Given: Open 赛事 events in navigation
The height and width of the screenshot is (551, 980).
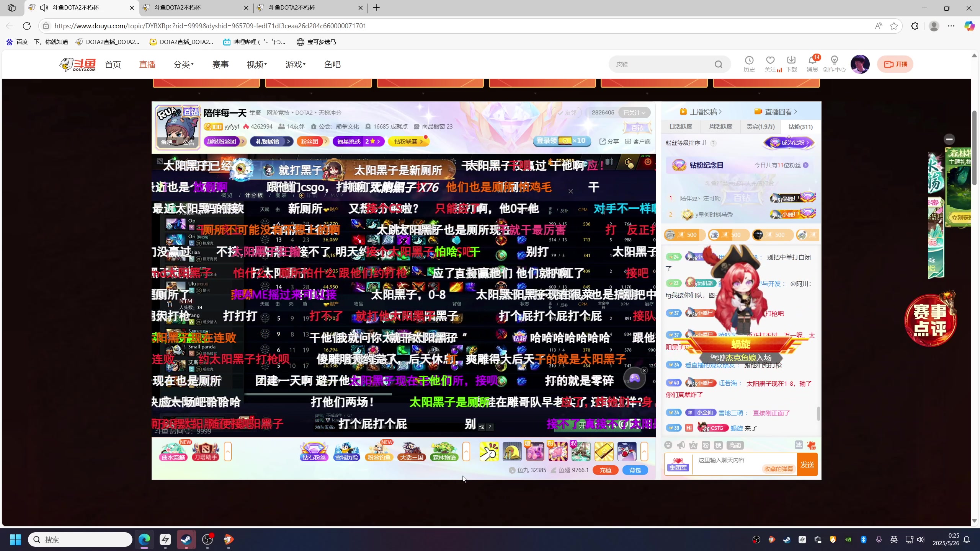Looking at the screenshot, I should [x=220, y=64].
